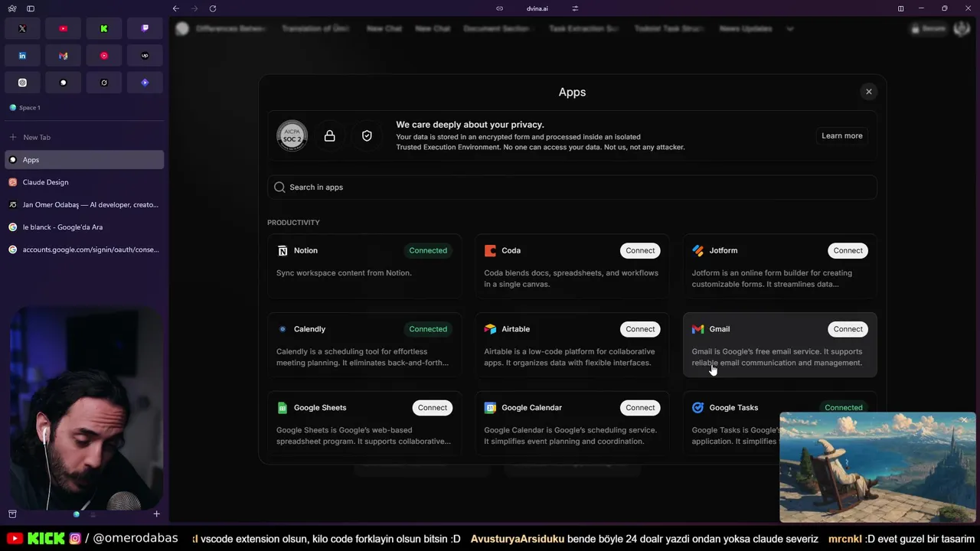Viewport: 980px width, 551px height.
Task: Click the Learn more button
Action: 842,135
